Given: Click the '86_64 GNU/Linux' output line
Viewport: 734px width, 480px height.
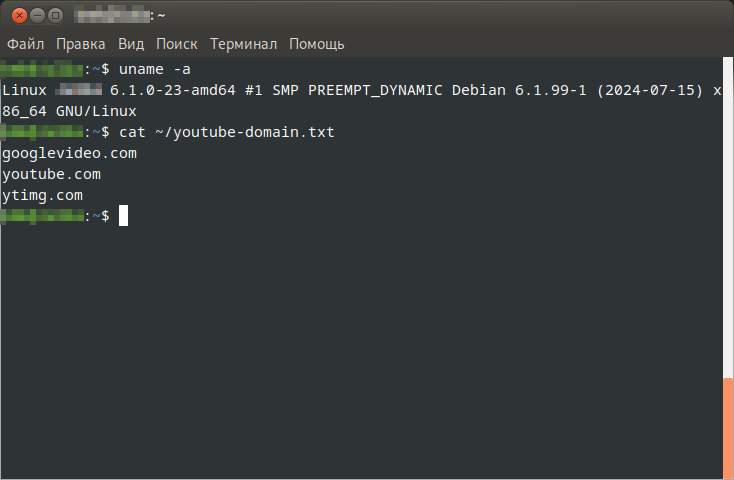Looking at the screenshot, I should (x=69, y=111).
